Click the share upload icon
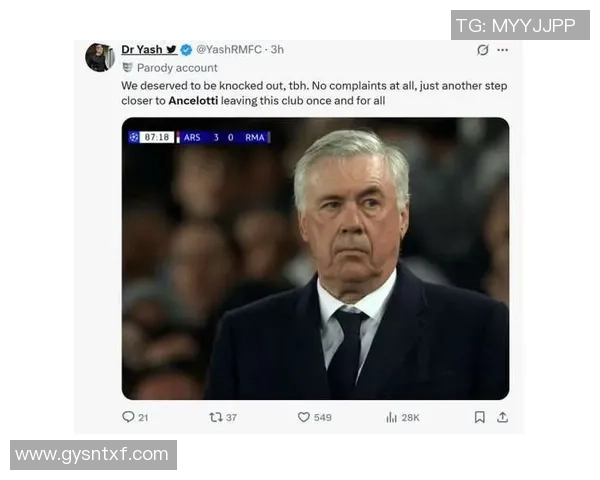The image size is (600, 480). pyautogui.click(x=502, y=417)
